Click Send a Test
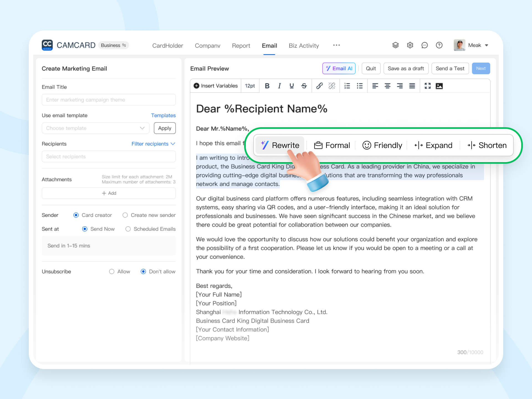This screenshot has width=532, height=399. click(x=450, y=68)
